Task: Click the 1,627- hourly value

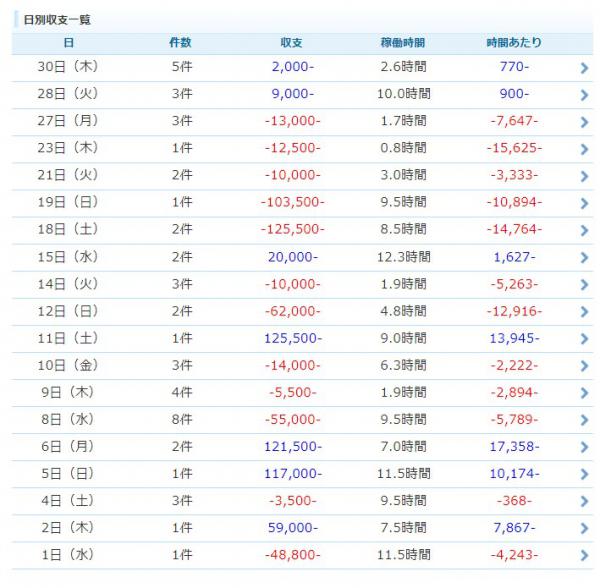Action: 515,257
